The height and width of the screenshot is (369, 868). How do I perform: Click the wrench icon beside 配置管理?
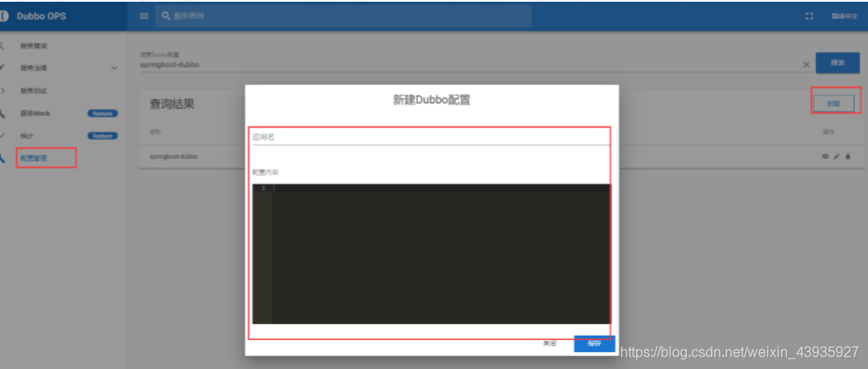(3, 158)
